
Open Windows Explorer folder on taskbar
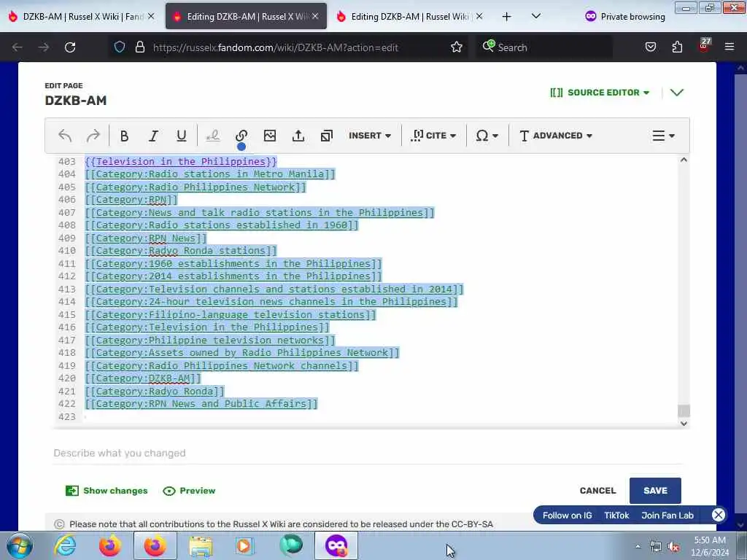(x=201, y=545)
